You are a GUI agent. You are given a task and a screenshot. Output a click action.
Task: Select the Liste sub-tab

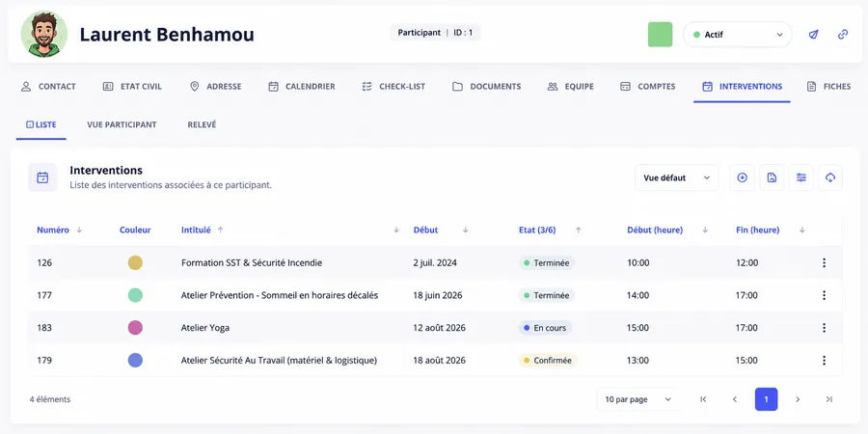41,124
